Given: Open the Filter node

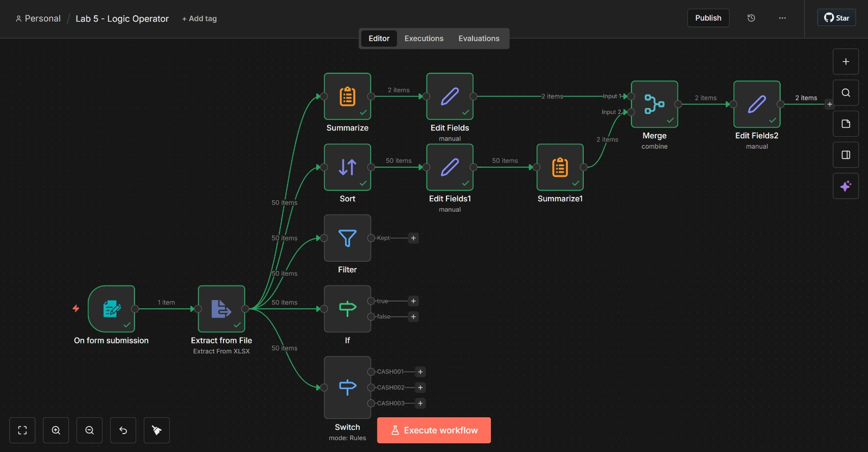Looking at the screenshot, I should (347, 238).
